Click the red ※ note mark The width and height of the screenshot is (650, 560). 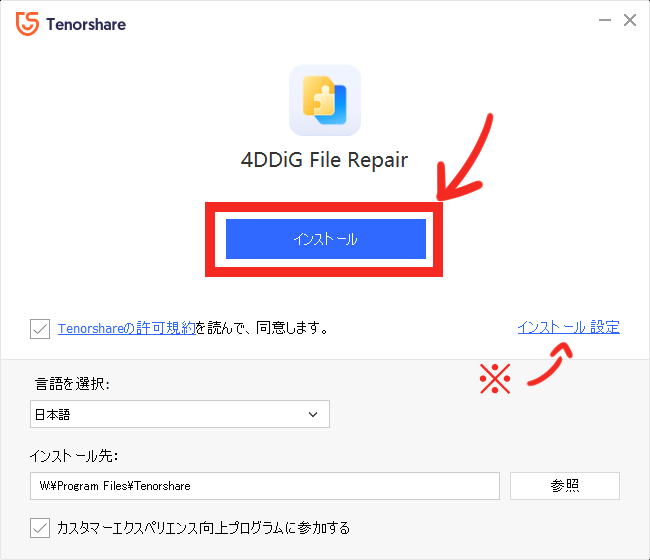click(x=495, y=378)
